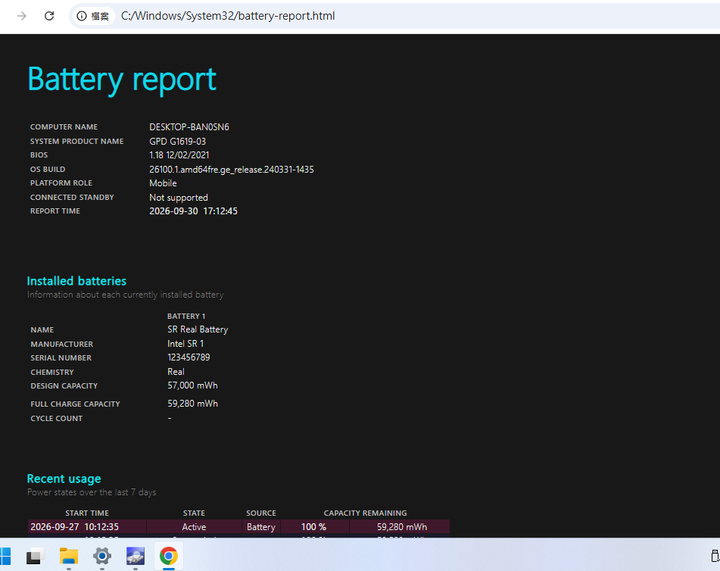Select BIOS value 1.18 12/02/2021
720x571 pixels.
[179, 155]
